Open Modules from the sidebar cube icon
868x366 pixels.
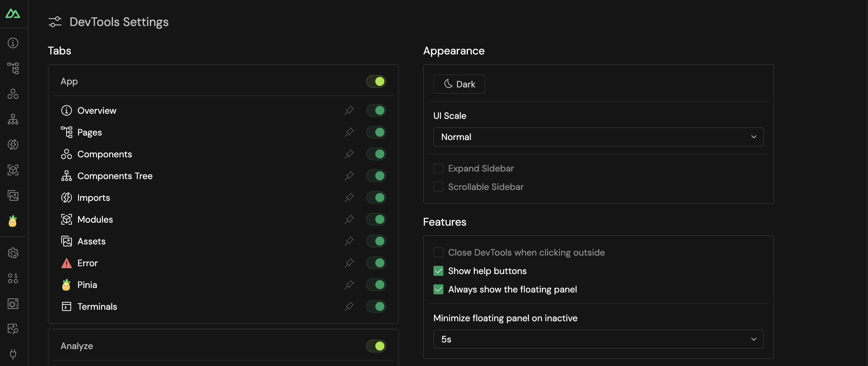13,170
